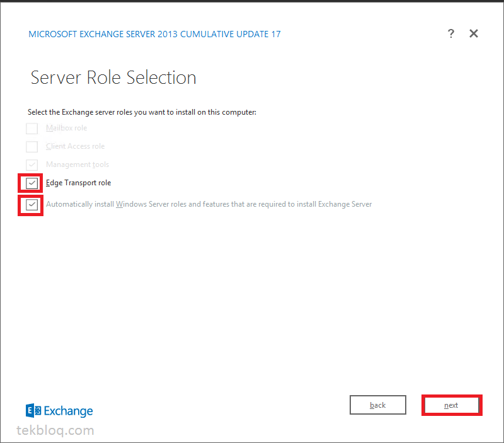Click the 'Server Role Selection' heading
Viewport: 504px width, 443px height.
[113, 78]
